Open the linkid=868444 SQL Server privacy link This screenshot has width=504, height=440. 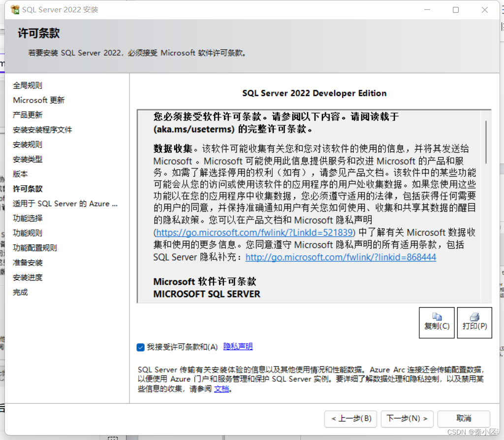(341, 257)
